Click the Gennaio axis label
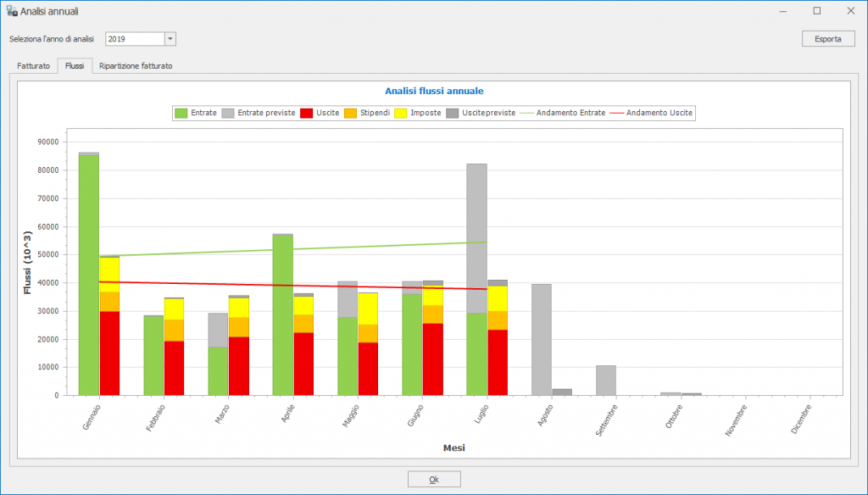This screenshot has width=868, height=495. pos(92,418)
